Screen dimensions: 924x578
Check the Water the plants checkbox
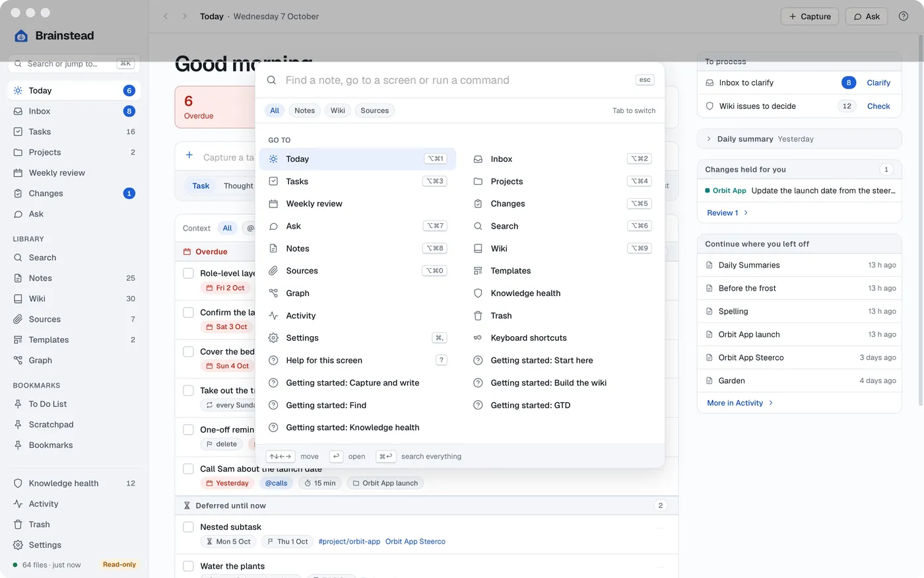tap(188, 566)
